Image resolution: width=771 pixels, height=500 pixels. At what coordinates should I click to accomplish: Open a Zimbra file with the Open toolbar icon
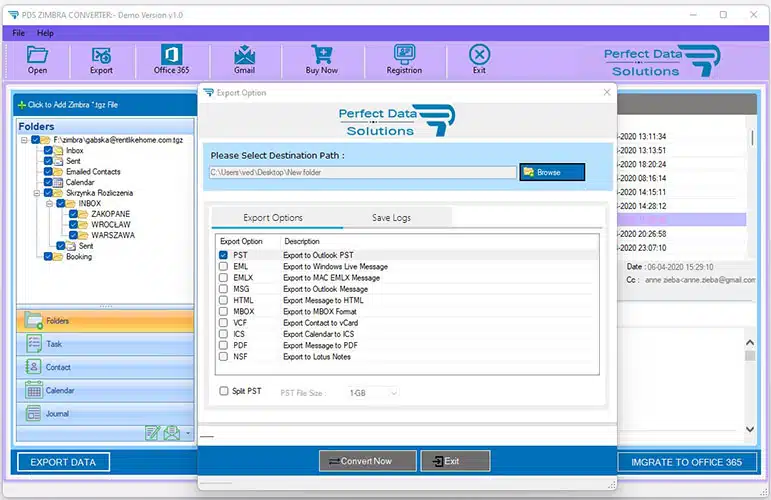point(37,55)
